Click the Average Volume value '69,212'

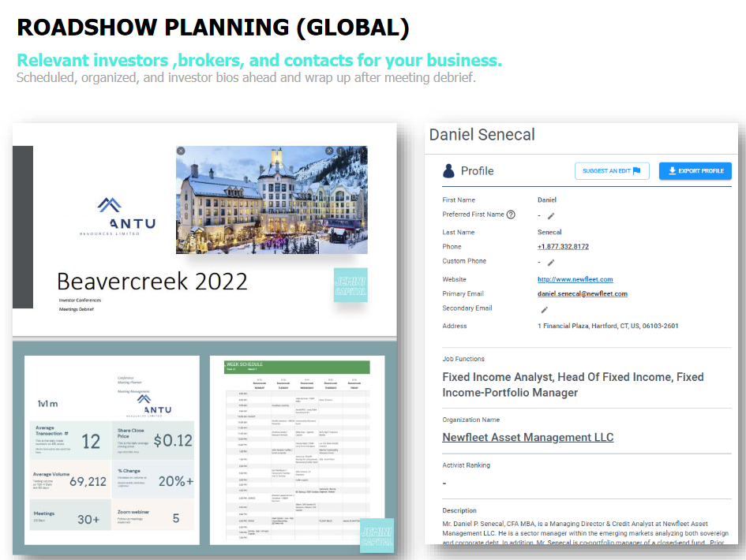click(88, 482)
